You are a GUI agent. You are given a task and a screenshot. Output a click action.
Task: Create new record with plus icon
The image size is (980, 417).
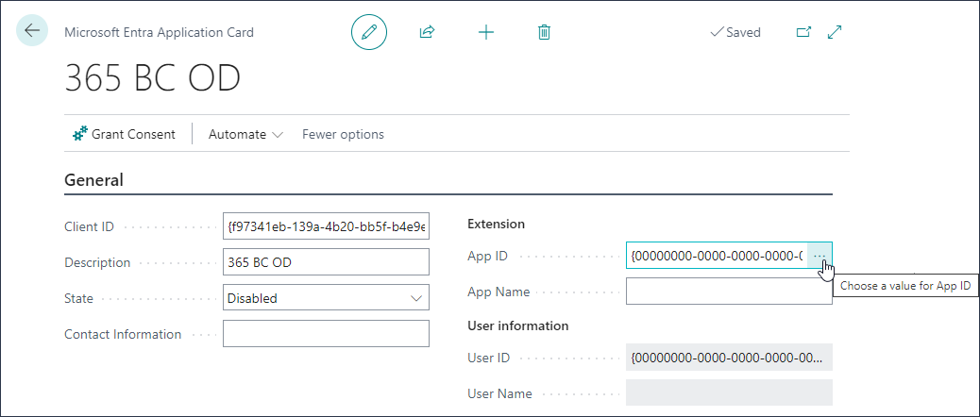point(485,32)
